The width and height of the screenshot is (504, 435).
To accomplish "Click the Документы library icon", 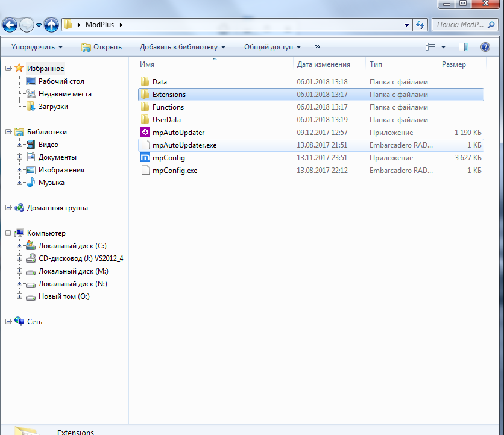I will 31,157.
